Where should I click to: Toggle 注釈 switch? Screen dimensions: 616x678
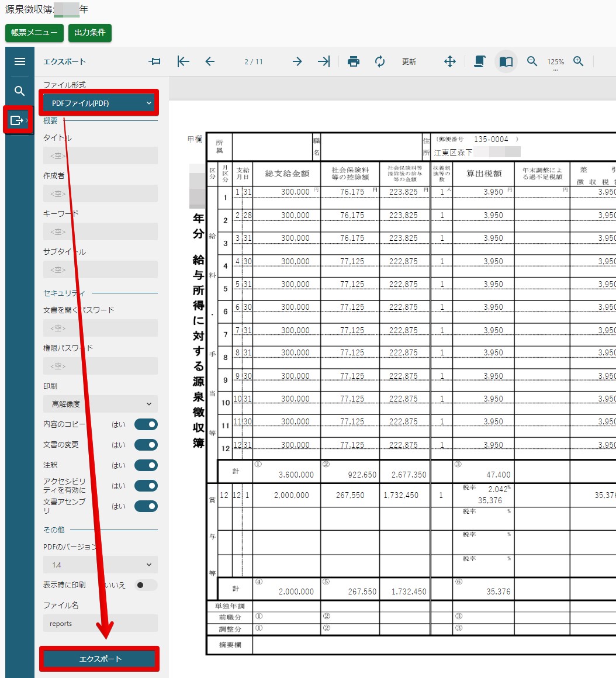(x=146, y=465)
